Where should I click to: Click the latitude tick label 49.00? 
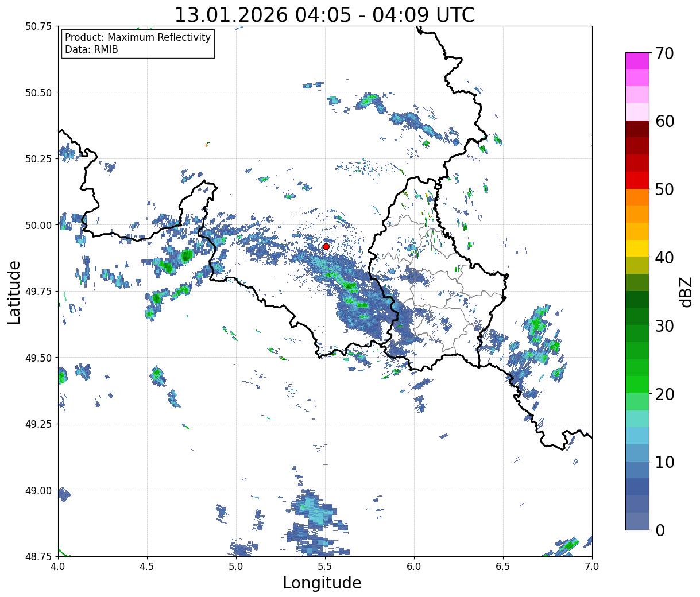tap(38, 490)
